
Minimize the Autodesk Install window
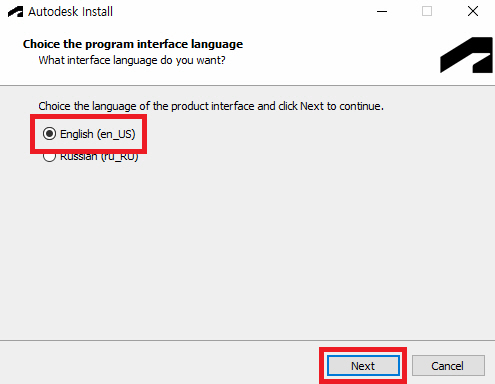tap(382, 11)
